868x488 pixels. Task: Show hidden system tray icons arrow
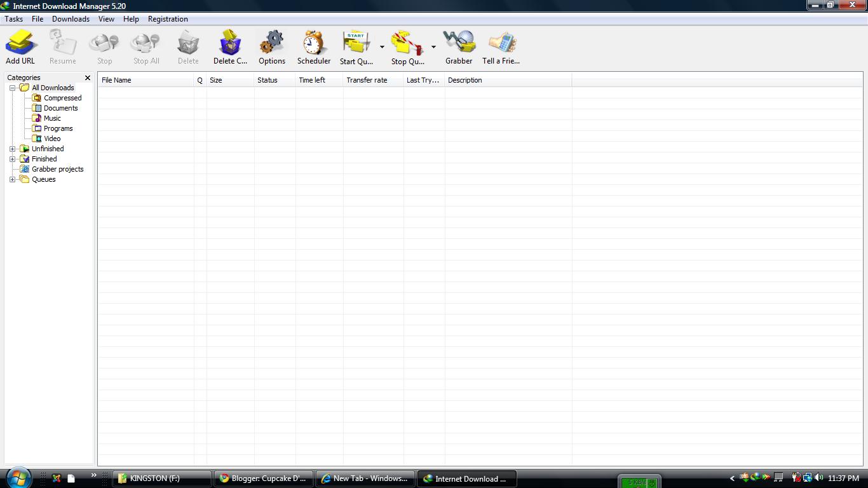pos(732,478)
